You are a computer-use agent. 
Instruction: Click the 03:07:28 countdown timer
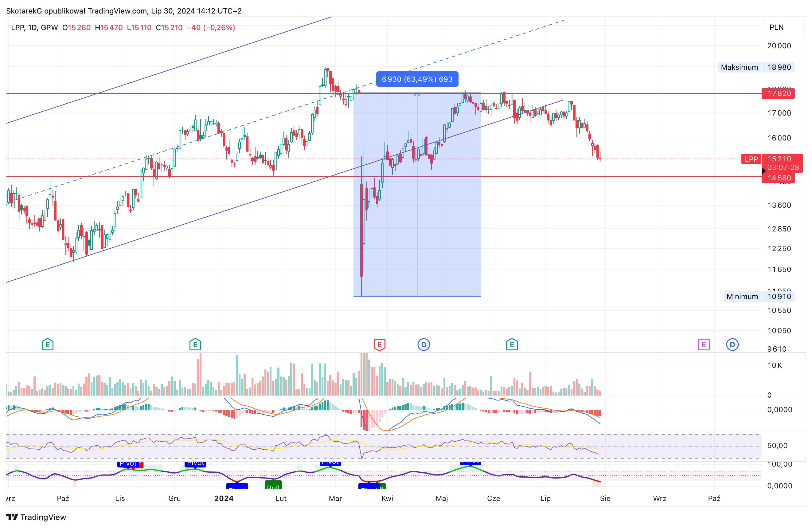click(x=783, y=167)
